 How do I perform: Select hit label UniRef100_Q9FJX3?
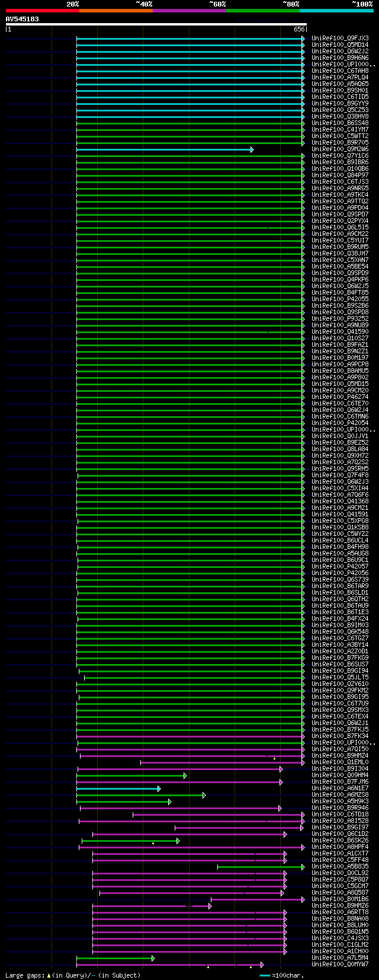(x=340, y=38)
